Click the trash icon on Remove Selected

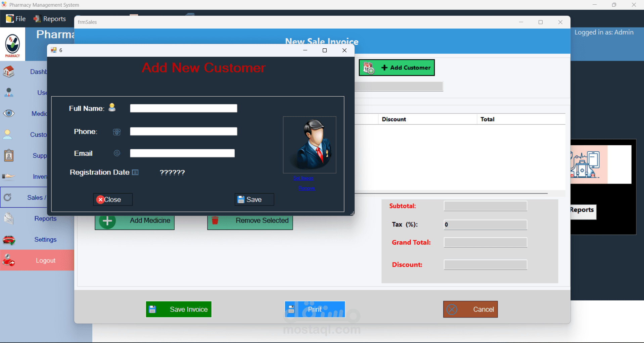(x=215, y=220)
